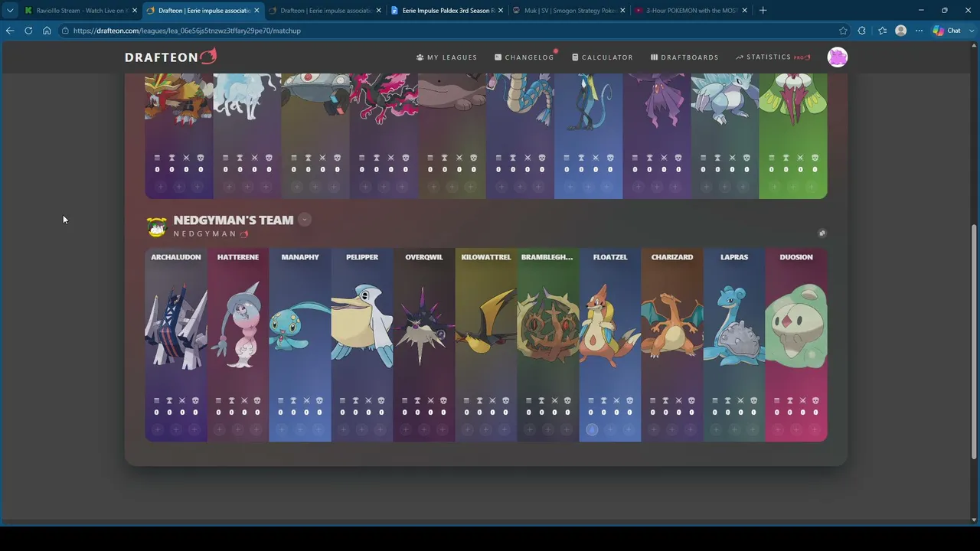This screenshot has width=980, height=551.
Task: Open the favorites list icon in toolbar
Action: [x=882, y=31]
